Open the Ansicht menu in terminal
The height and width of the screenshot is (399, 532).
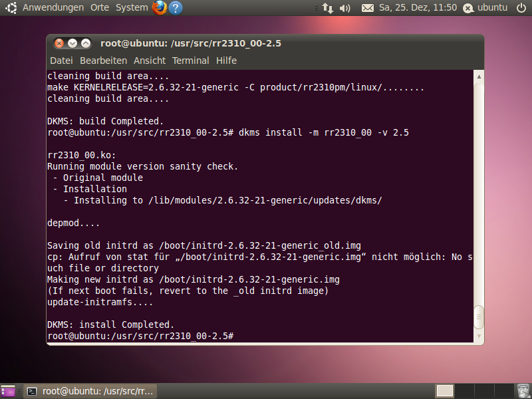click(x=150, y=61)
